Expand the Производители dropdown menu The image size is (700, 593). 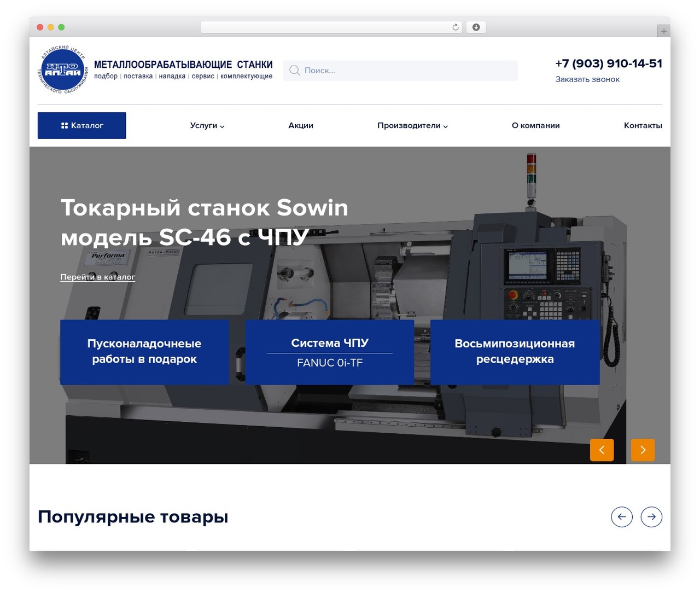point(412,126)
